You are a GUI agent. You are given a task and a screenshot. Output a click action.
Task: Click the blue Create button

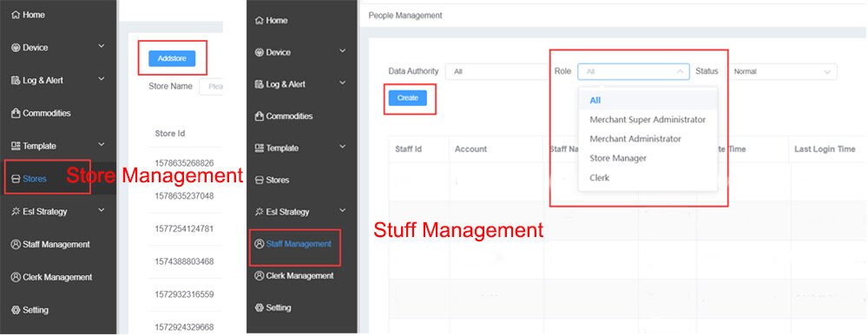click(408, 98)
